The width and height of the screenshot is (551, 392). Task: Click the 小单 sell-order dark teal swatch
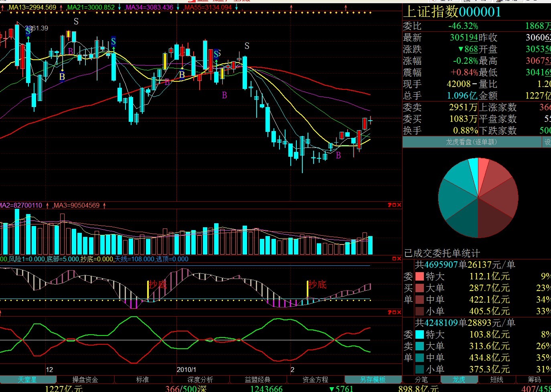[419, 370]
